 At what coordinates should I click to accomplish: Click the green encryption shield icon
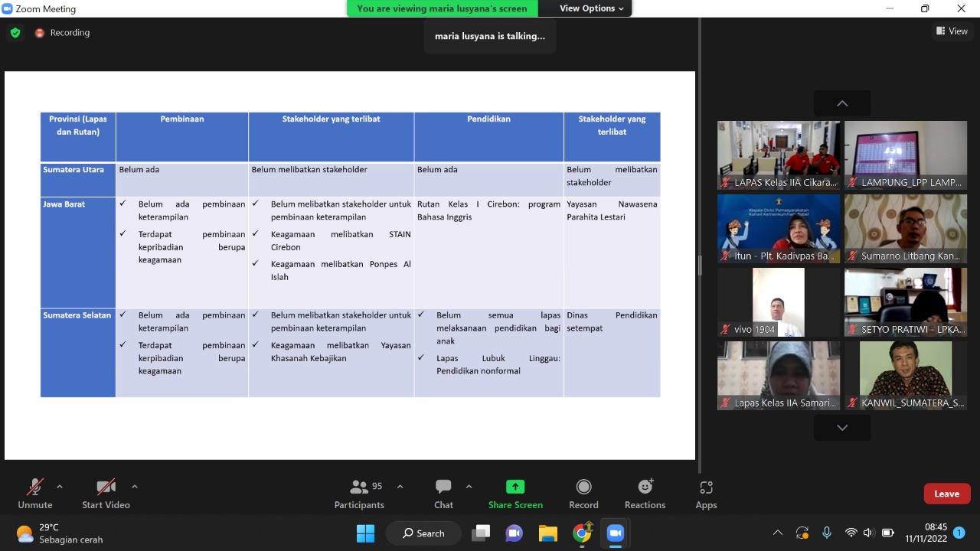(x=15, y=33)
